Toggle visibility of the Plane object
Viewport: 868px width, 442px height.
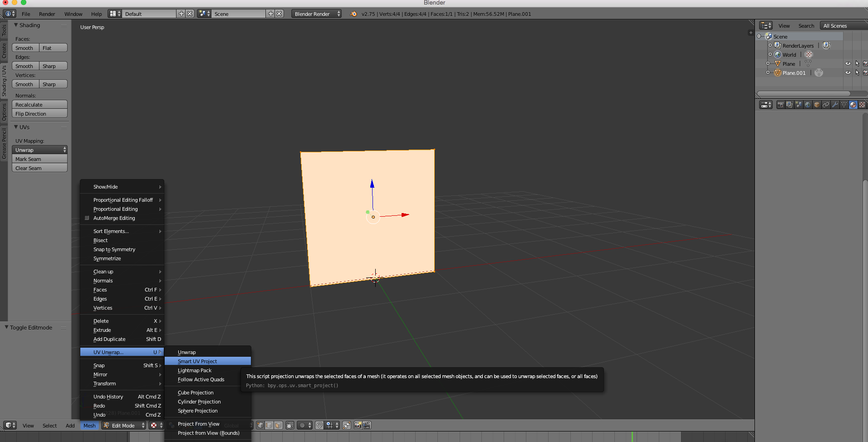pyautogui.click(x=848, y=63)
